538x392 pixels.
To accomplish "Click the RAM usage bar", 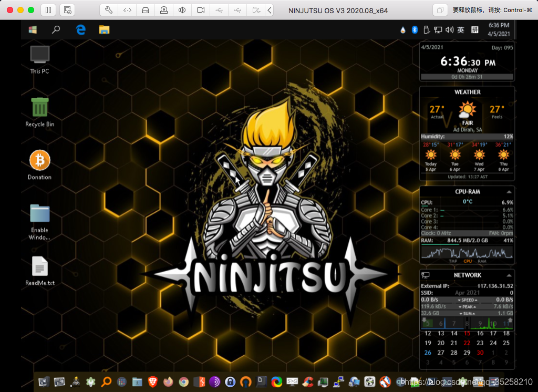I will click(x=467, y=244).
